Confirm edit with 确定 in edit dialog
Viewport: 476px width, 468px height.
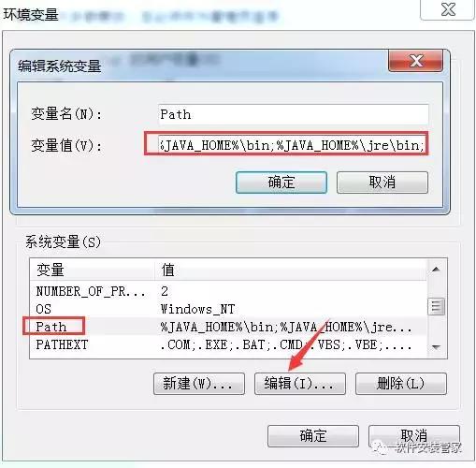(x=281, y=183)
